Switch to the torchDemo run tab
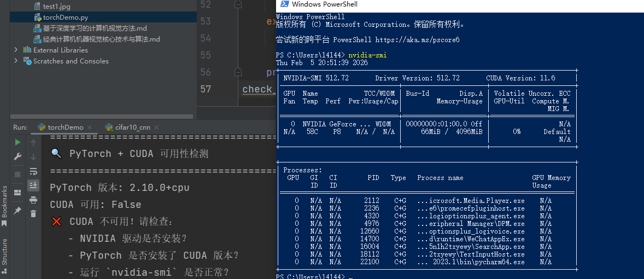644x279 pixels. click(x=65, y=127)
